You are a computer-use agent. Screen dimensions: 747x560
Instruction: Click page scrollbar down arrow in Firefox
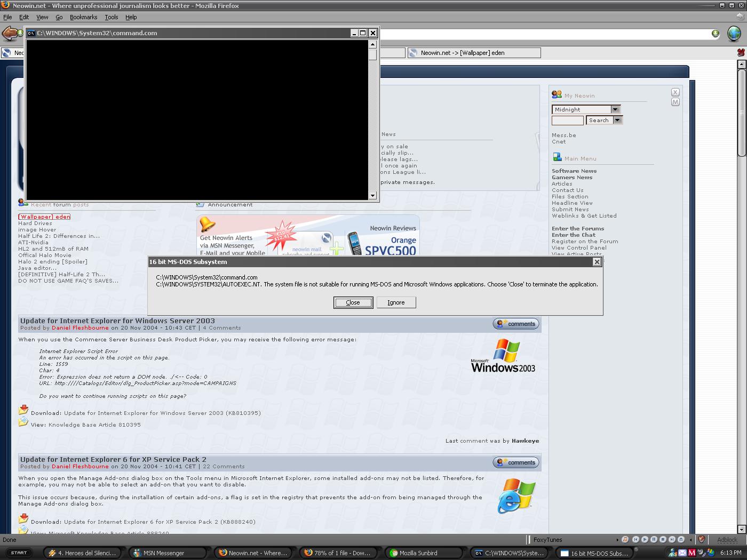pyautogui.click(x=742, y=529)
